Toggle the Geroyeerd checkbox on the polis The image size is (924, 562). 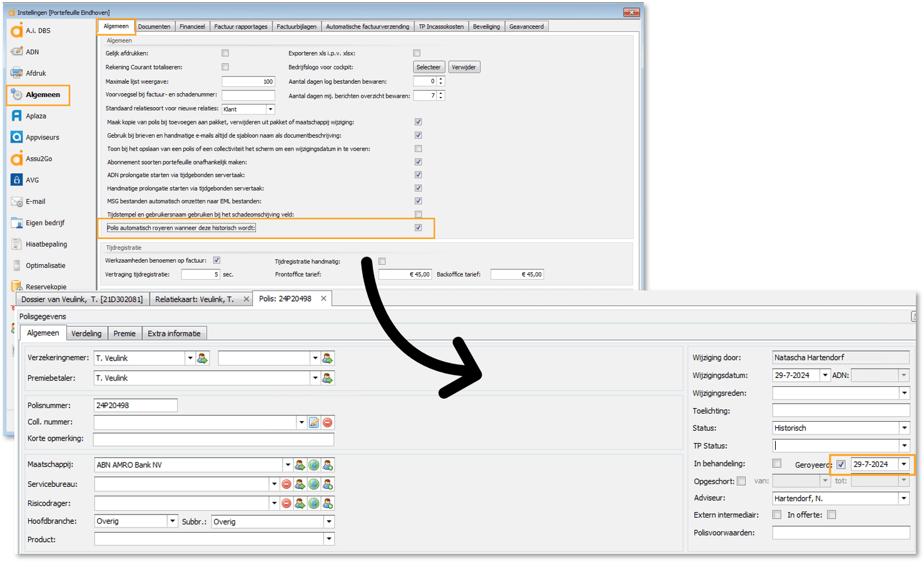tap(841, 464)
